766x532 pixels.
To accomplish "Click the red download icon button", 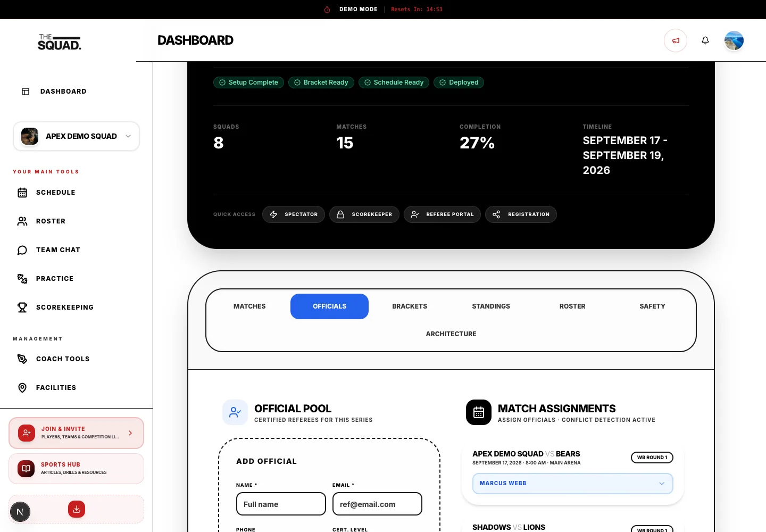I will (x=77, y=509).
